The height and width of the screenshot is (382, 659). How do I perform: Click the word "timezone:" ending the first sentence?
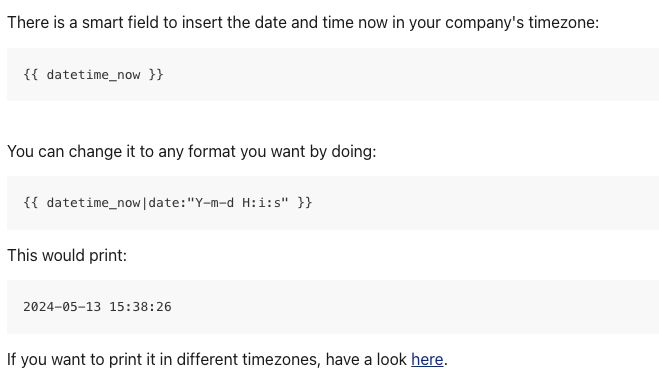(x=564, y=23)
